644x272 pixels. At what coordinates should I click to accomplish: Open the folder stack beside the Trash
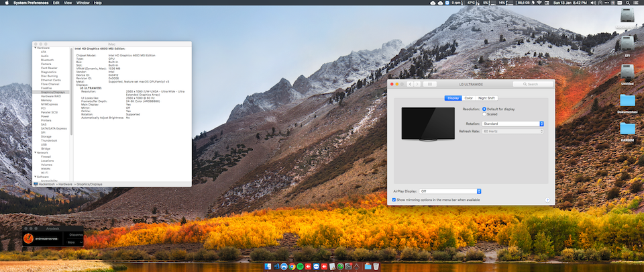point(368,266)
